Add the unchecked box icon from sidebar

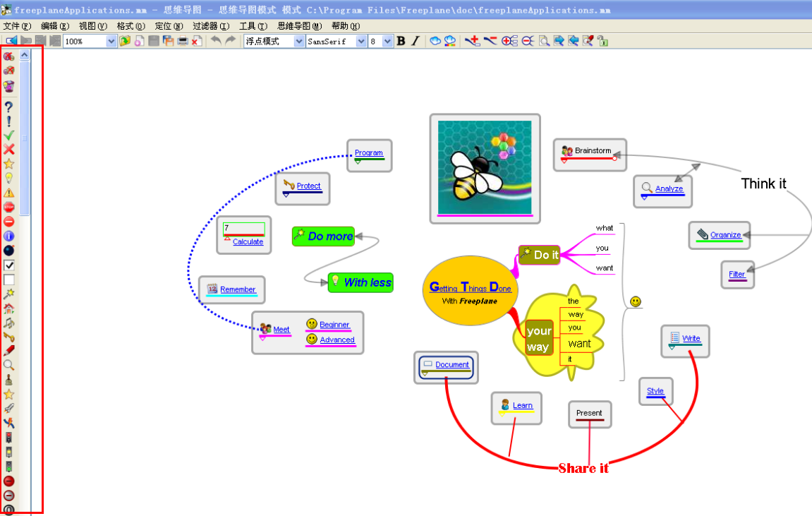pos(8,280)
